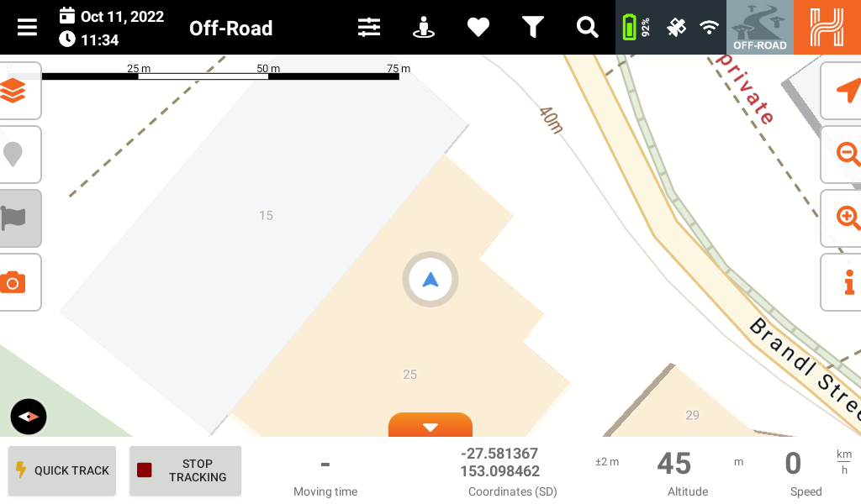Toggle compass map orientation
This screenshot has width=861, height=504.
click(x=29, y=417)
